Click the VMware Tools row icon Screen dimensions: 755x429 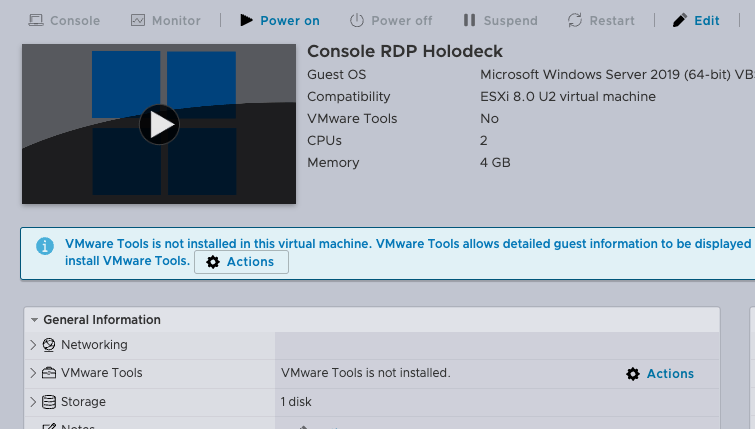coord(49,373)
